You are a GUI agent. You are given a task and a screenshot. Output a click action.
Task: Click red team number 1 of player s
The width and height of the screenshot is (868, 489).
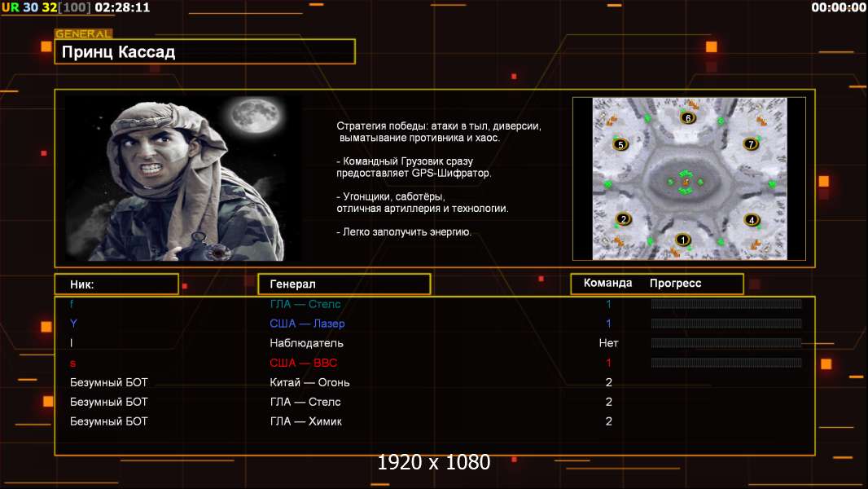[608, 363]
